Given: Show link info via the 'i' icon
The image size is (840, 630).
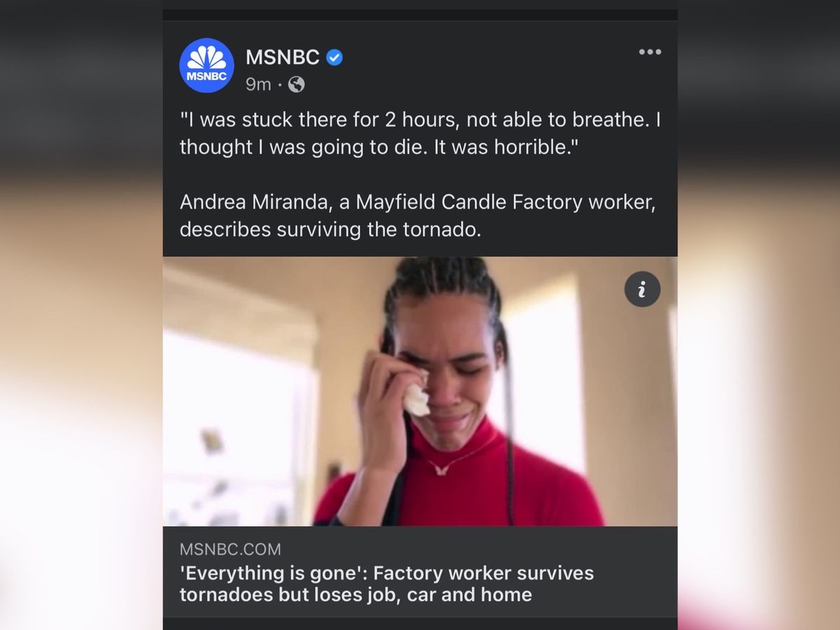Looking at the screenshot, I should pos(643,289).
